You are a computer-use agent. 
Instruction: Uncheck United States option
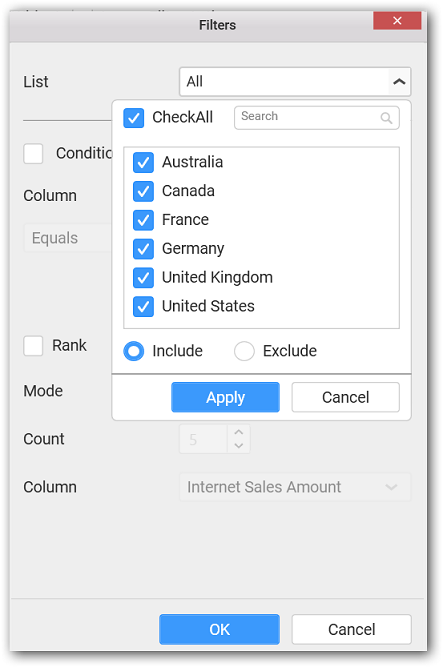click(x=143, y=306)
